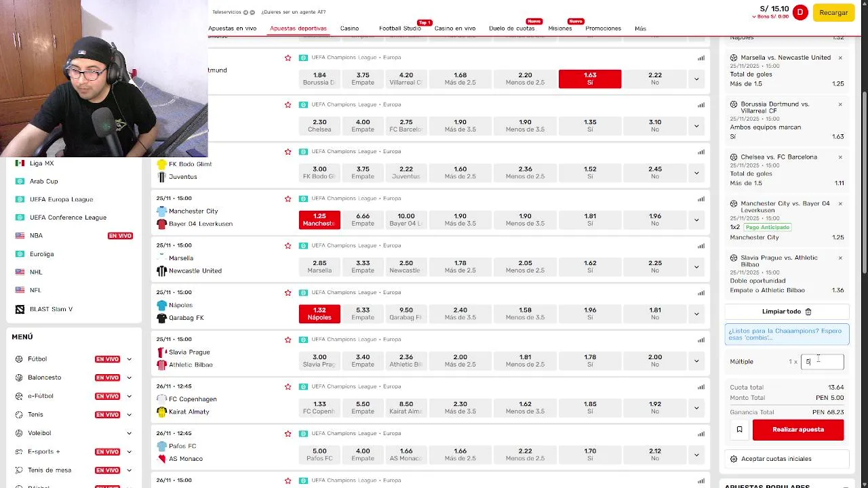The width and height of the screenshot is (868, 488).
Task: Open the Casino tab
Action: tap(349, 28)
